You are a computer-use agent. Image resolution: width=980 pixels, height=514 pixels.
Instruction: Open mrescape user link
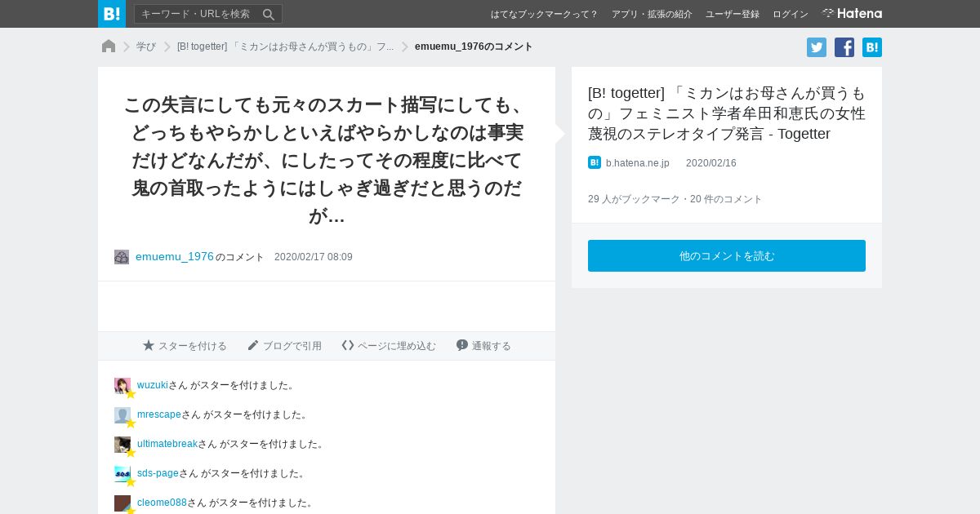pos(159,414)
